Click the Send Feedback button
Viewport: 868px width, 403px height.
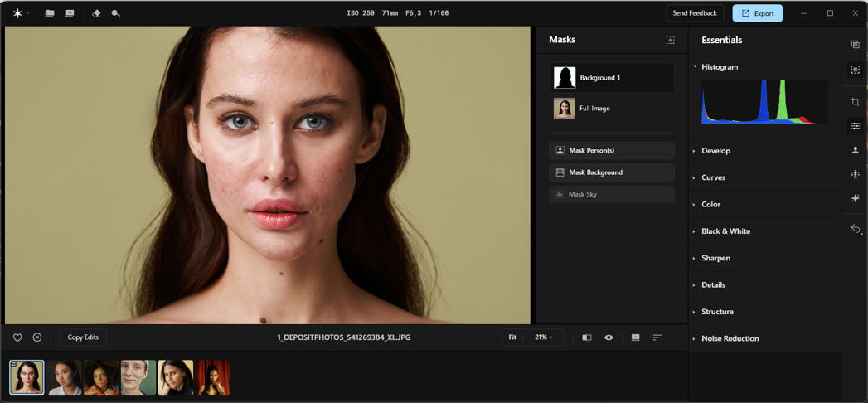695,13
